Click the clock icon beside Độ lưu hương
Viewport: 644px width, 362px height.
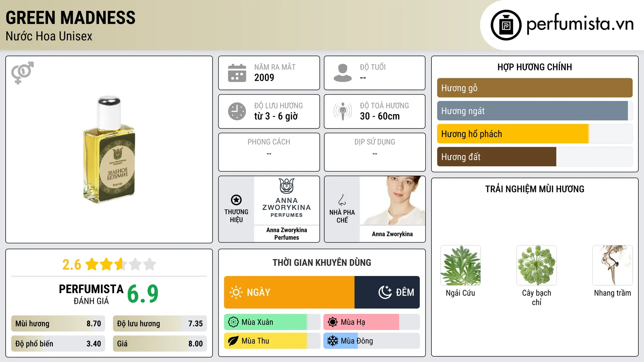[237, 111]
